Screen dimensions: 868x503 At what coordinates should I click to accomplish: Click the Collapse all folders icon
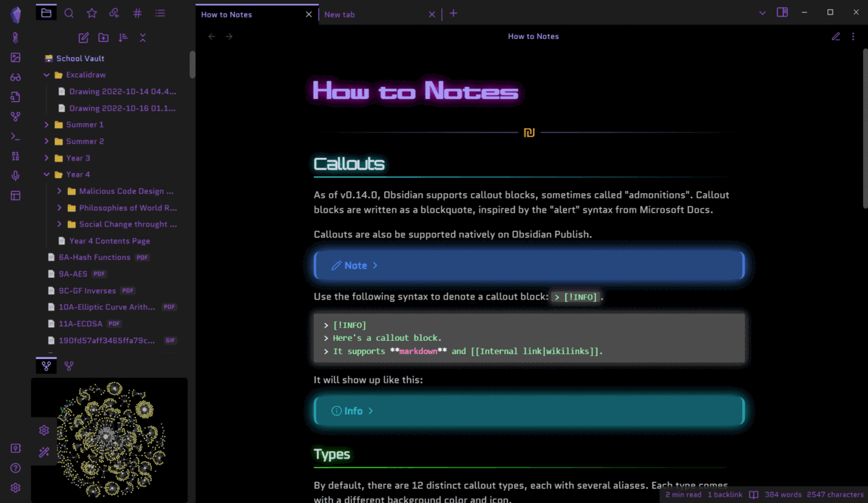tap(142, 38)
